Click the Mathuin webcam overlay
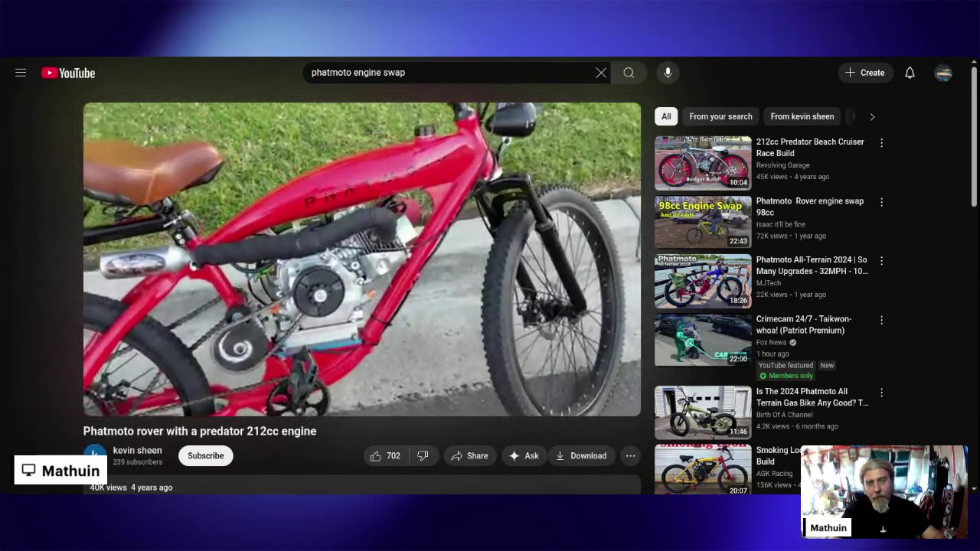Screen dimensions: 980x551 tap(884, 492)
